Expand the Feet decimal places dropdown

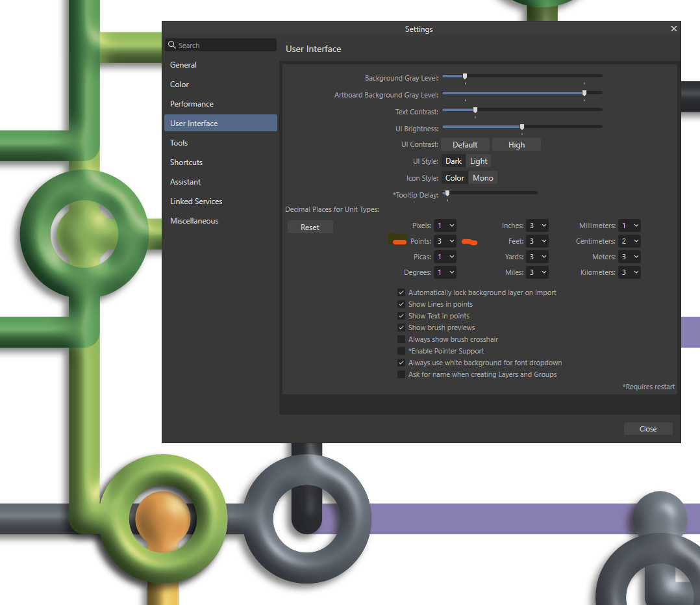(537, 241)
